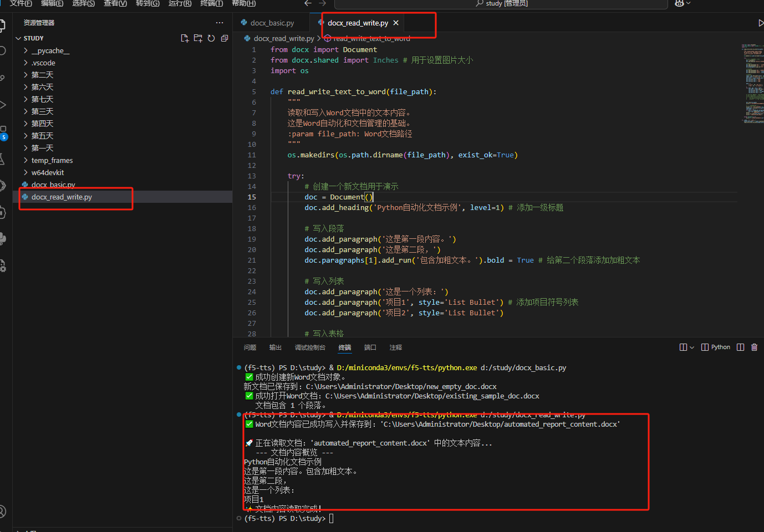Create a new file in STUDY explorer
Image resolution: width=764 pixels, height=532 pixels.
click(185, 38)
